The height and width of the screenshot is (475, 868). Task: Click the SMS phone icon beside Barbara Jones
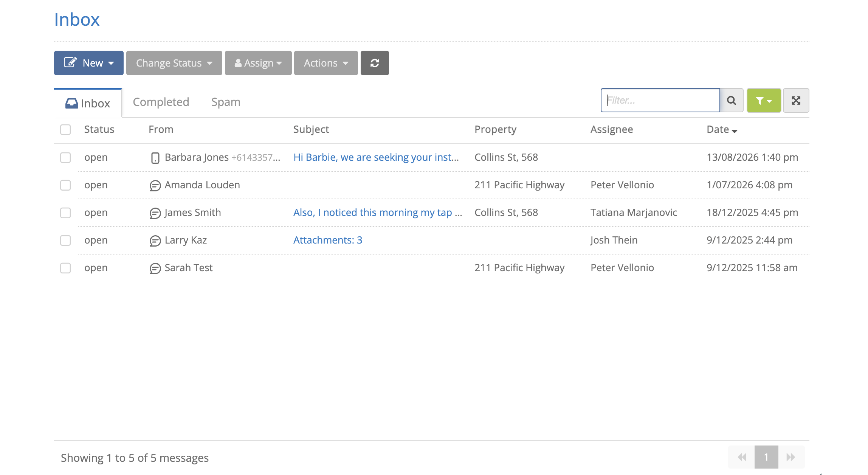click(x=155, y=158)
